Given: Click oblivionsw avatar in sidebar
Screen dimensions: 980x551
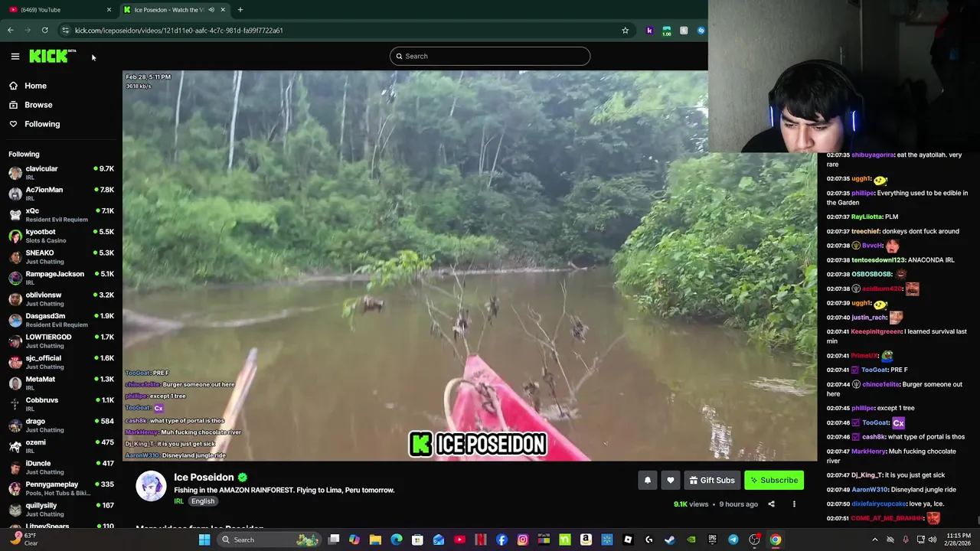Looking at the screenshot, I should click(15, 298).
